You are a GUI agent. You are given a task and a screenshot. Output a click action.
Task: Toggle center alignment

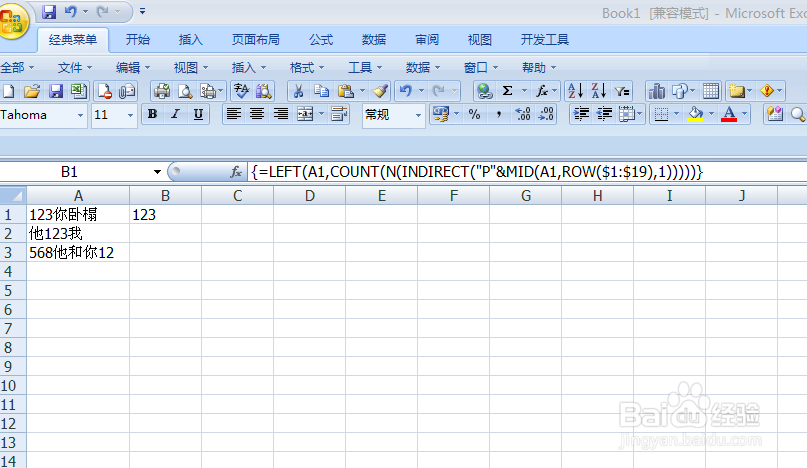(x=257, y=114)
